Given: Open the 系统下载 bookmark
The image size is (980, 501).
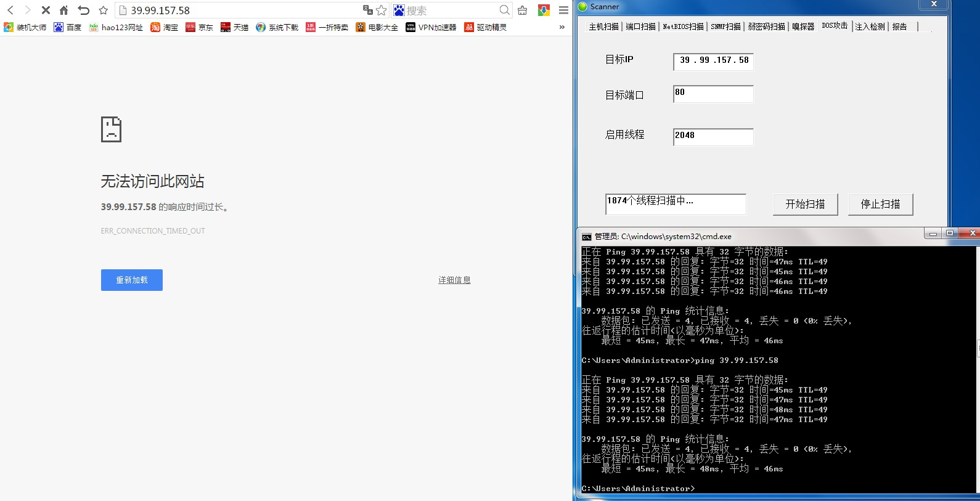Looking at the screenshot, I should coord(277,27).
